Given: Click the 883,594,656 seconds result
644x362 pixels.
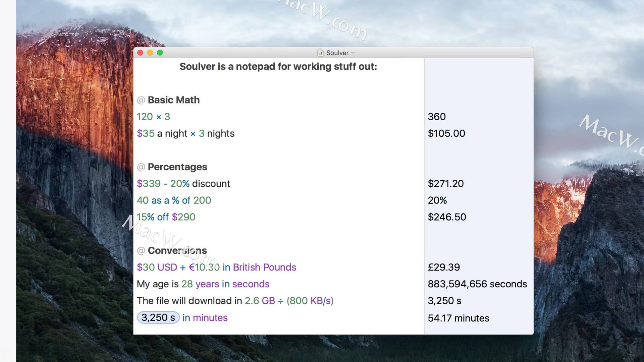Looking at the screenshot, I should tap(477, 284).
